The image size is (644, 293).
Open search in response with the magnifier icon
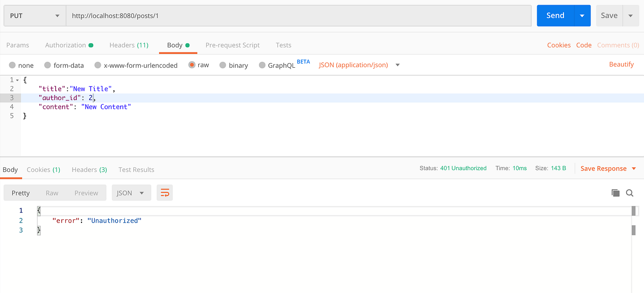(x=630, y=193)
